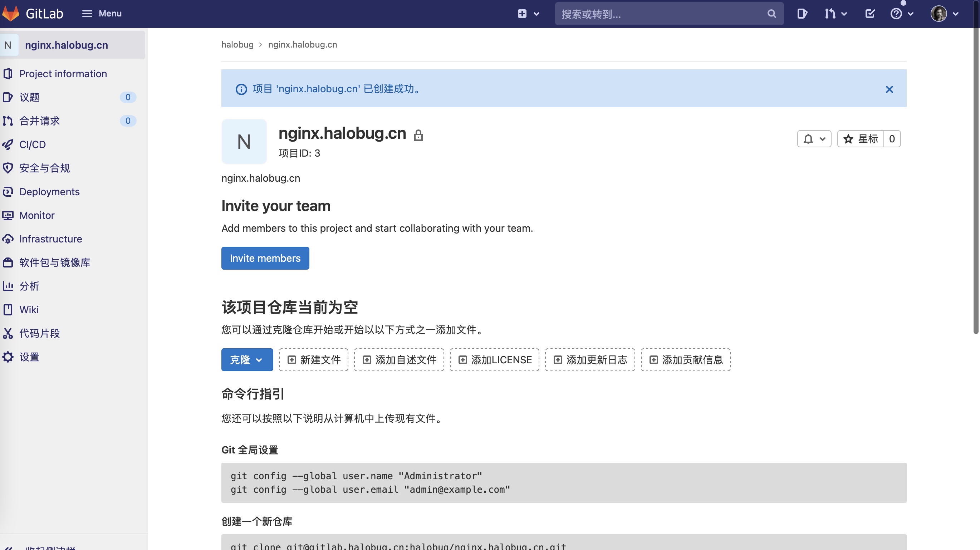Screen dimensions: 980x550
Task: Click the CI/CD pipeline icon in sidebar
Action: [8, 144]
